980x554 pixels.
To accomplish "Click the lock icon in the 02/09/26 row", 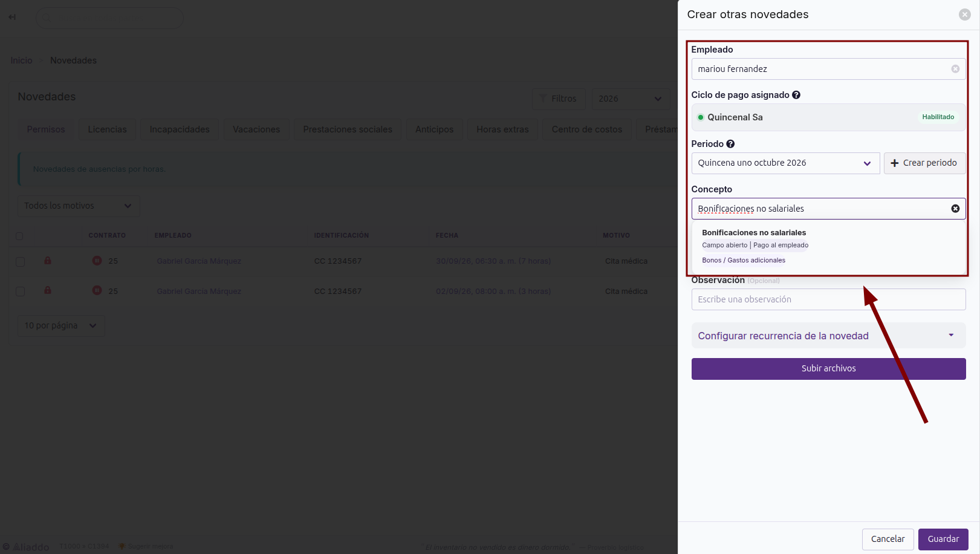I will point(47,290).
